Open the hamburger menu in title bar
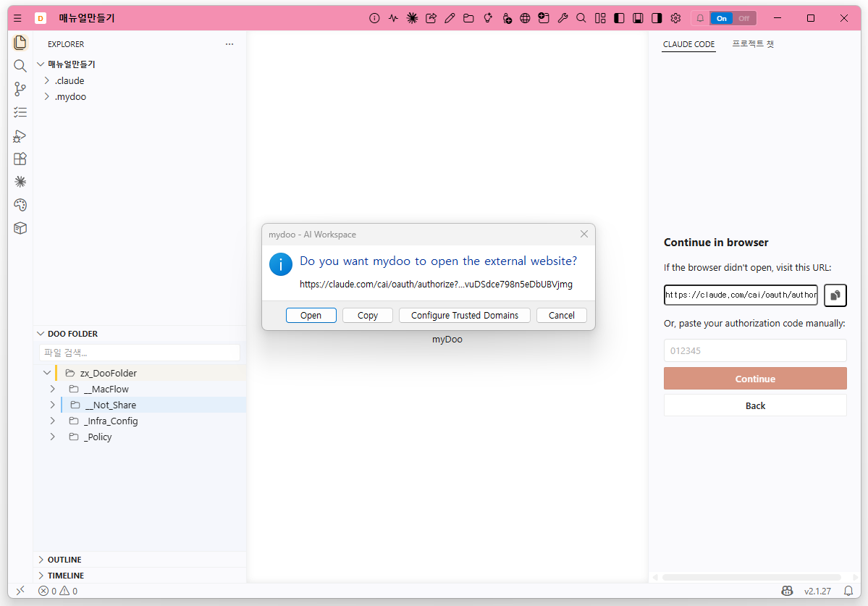The image size is (868, 606). (17, 18)
